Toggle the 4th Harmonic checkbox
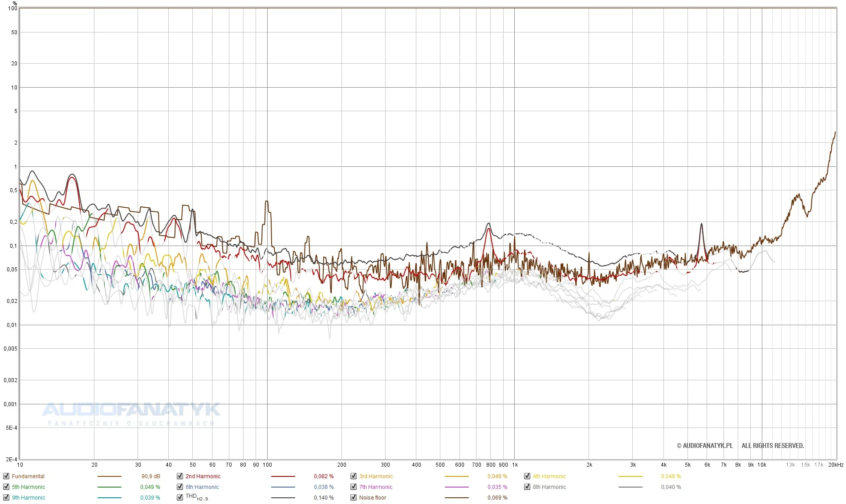This screenshot has width=846, height=504. pyautogui.click(x=527, y=476)
